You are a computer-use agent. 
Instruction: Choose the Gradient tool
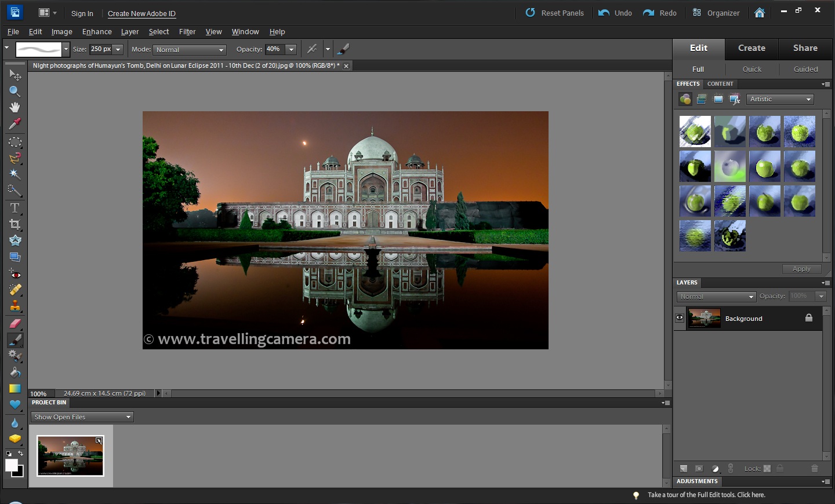pyautogui.click(x=14, y=388)
